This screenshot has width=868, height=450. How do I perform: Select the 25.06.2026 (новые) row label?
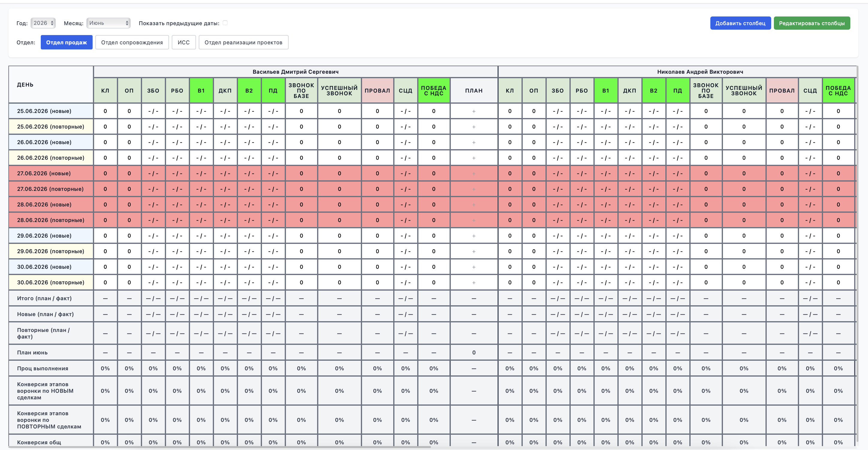click(x=51, y=111)
